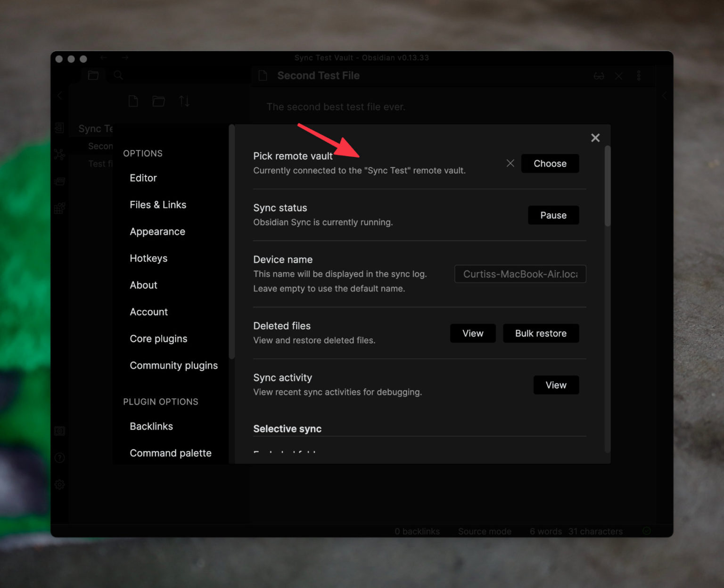Click the new folder icon in file explorer

(x=158, y=101)
